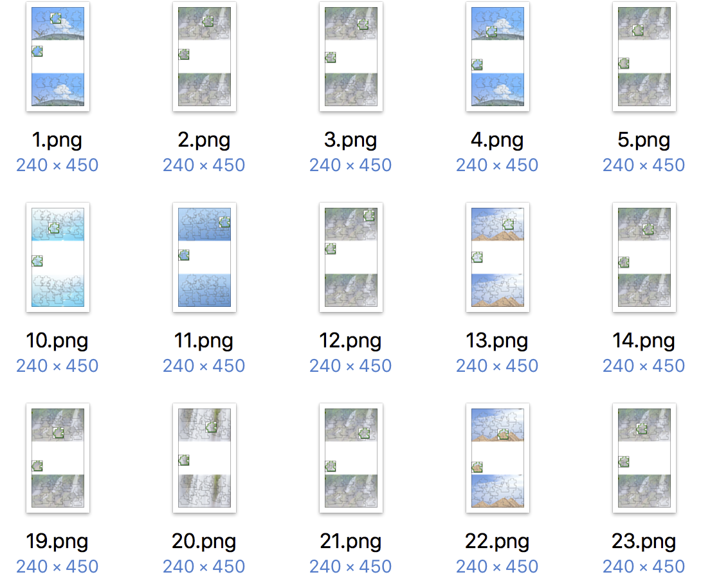The width and height of the screenshot is (710, 588).
Task: Select the 1.png thumbnail image
Action: pyautogui.click(x=57, y=56)
